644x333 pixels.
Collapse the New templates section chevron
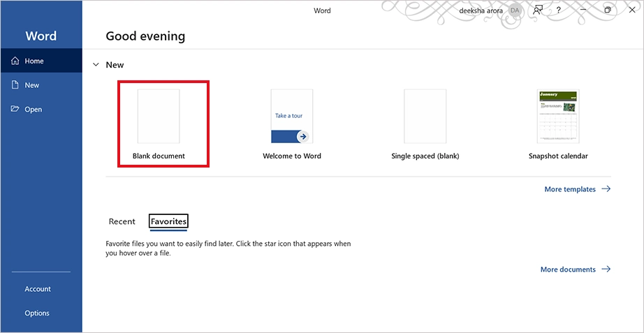pyautogui.click(x=96, y=65)
